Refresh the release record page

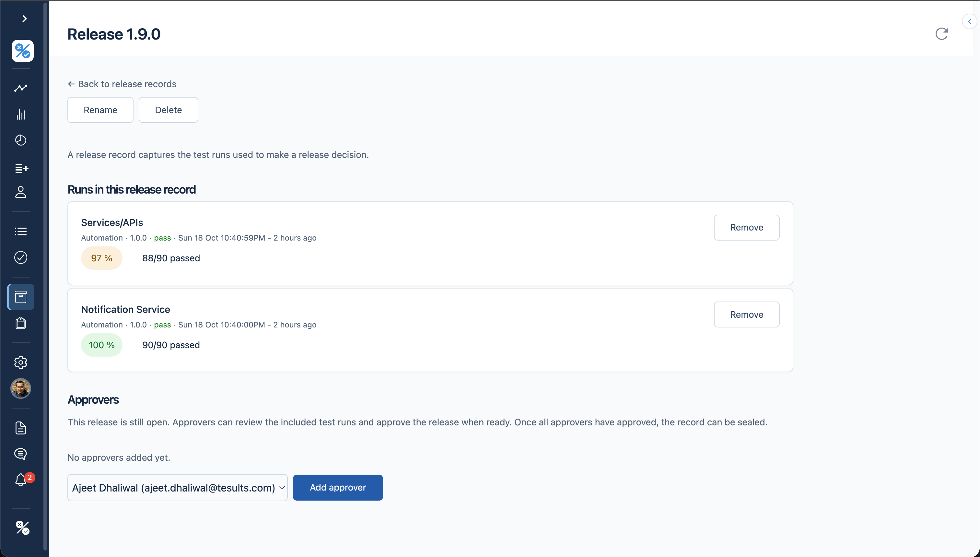[x=941, y=34]
